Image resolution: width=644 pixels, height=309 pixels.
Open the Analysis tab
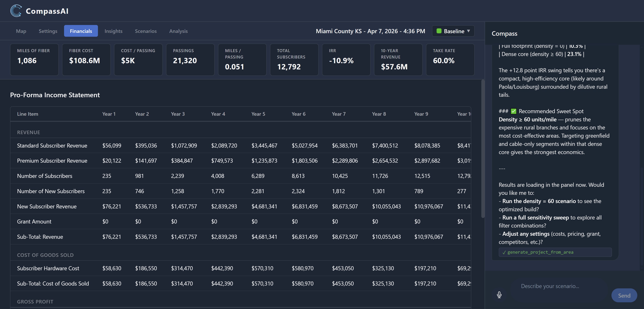point(178,31)
